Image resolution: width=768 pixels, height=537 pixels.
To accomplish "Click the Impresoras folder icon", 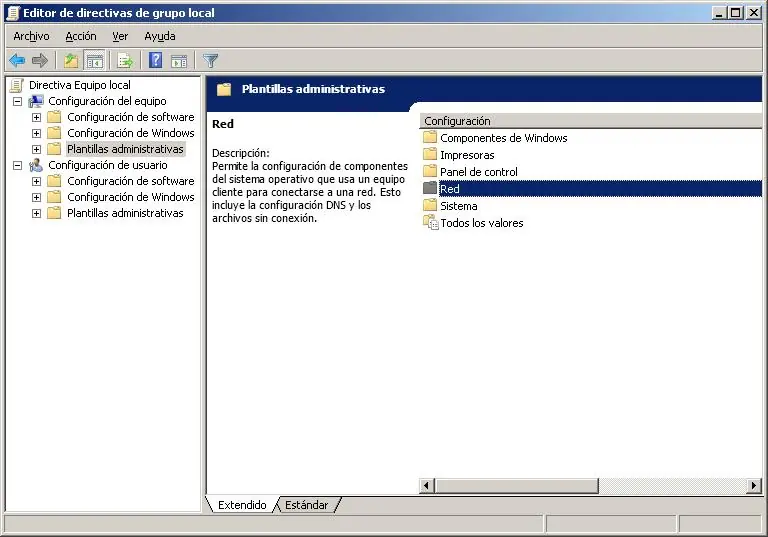I will [430, 154].
